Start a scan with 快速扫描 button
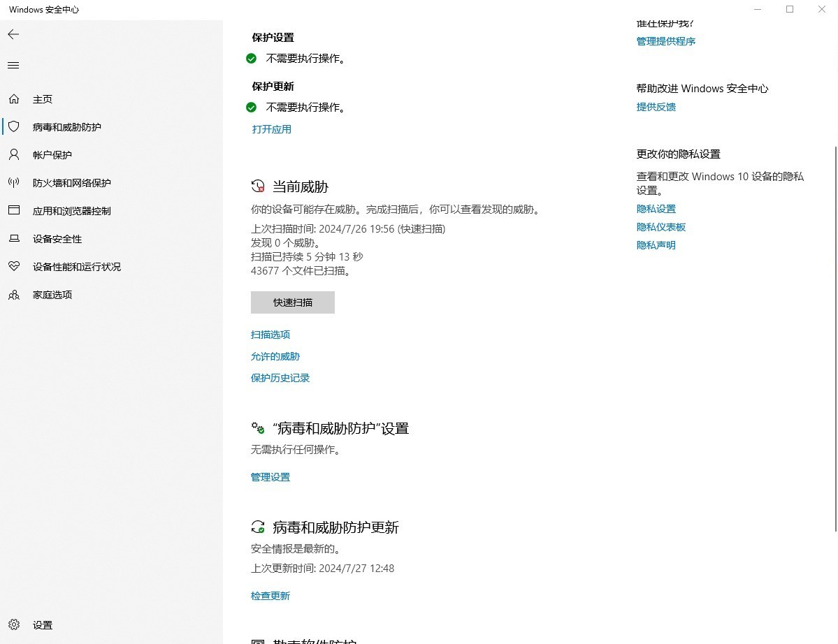The width and height of the screenshot is (838, 644). coord(292,302)
